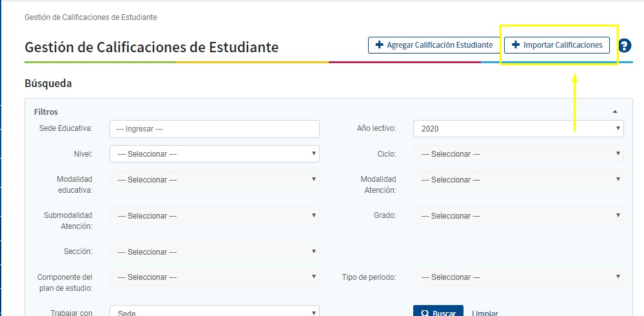Collapse the Filtros panel arrow
The height and width of the screenshot is (316, 644).
click(x=615, y=112)
